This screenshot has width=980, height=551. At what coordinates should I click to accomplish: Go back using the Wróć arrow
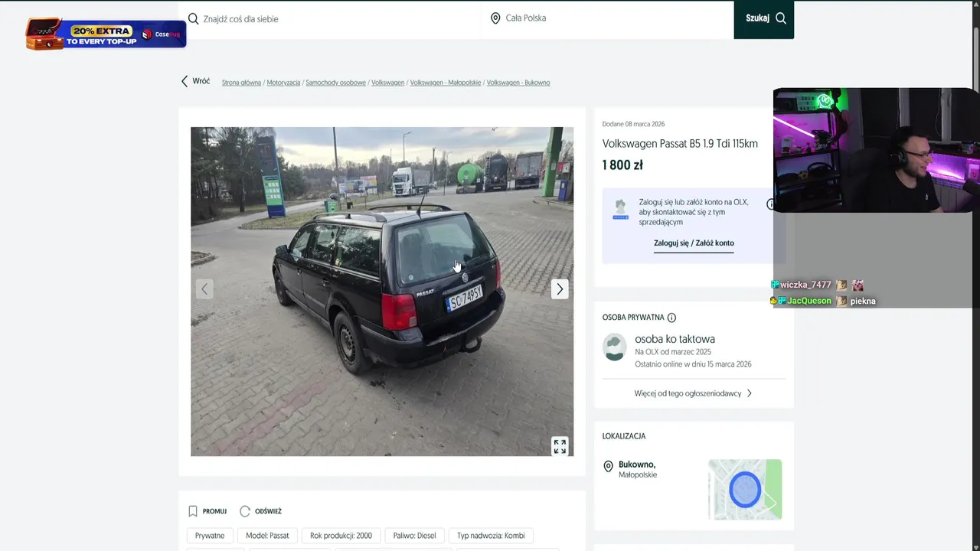(x=195, y=81)
